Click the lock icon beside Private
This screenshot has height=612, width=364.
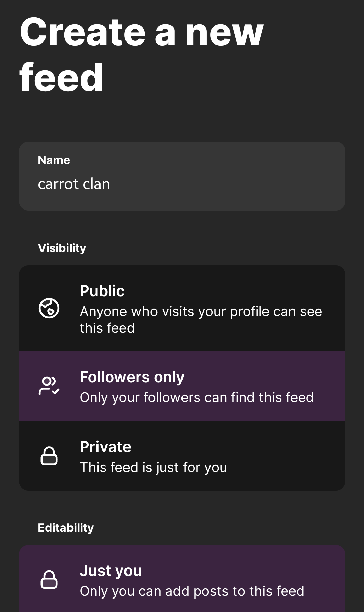coord(49,456)
